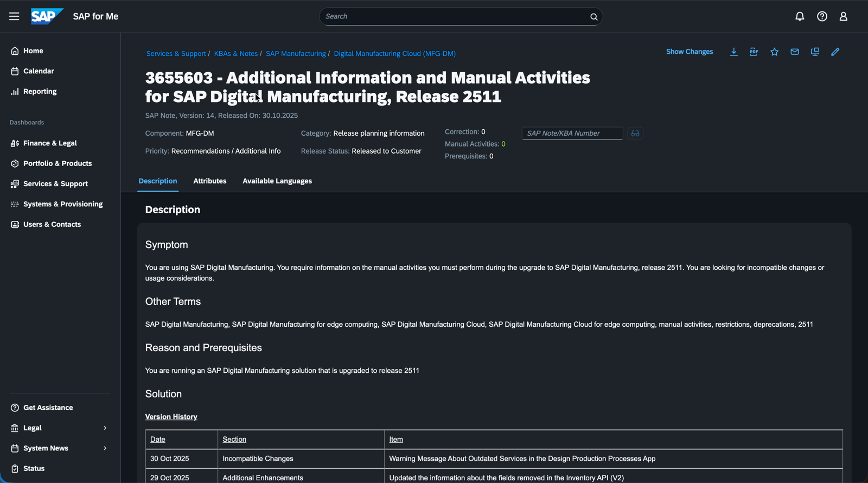Click the MFG-DM component value
Viewport: 868px width, 483px height.
[x=200, y=134]
